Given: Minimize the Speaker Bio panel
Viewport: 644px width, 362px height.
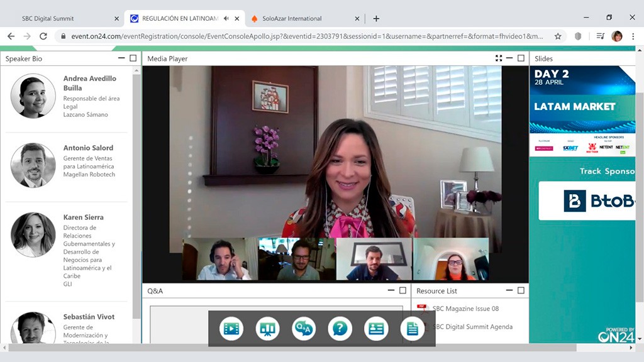Looking at the screenshot, I should click(121, 58).
